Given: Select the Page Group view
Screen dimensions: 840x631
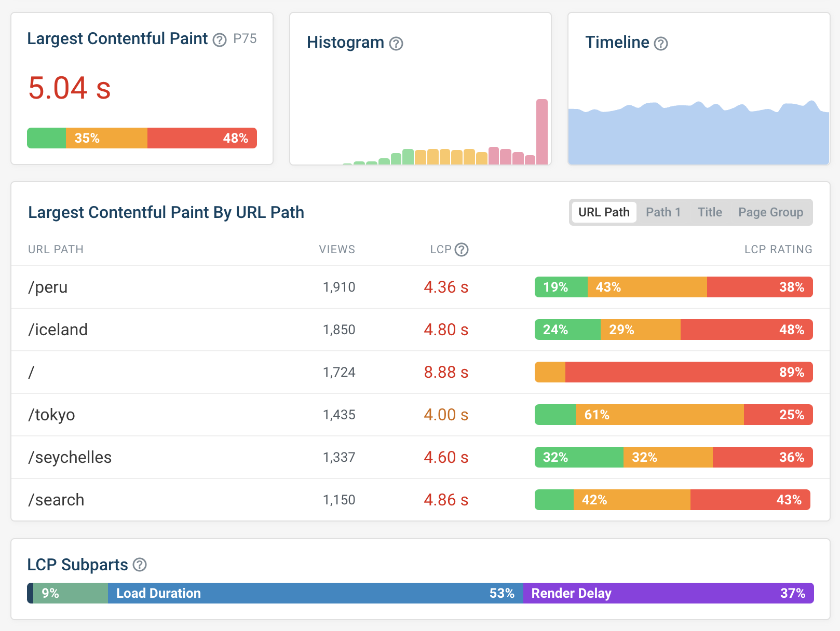Looking at the screenshot, I should click(770, 212).
